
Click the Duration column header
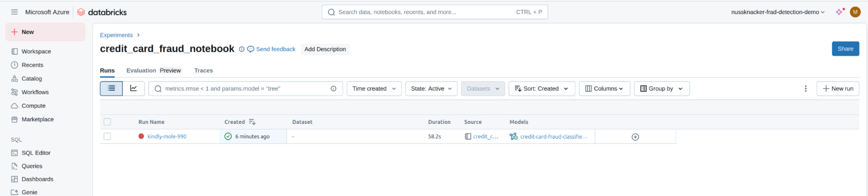pyautogui.click(x=439, y=122)
